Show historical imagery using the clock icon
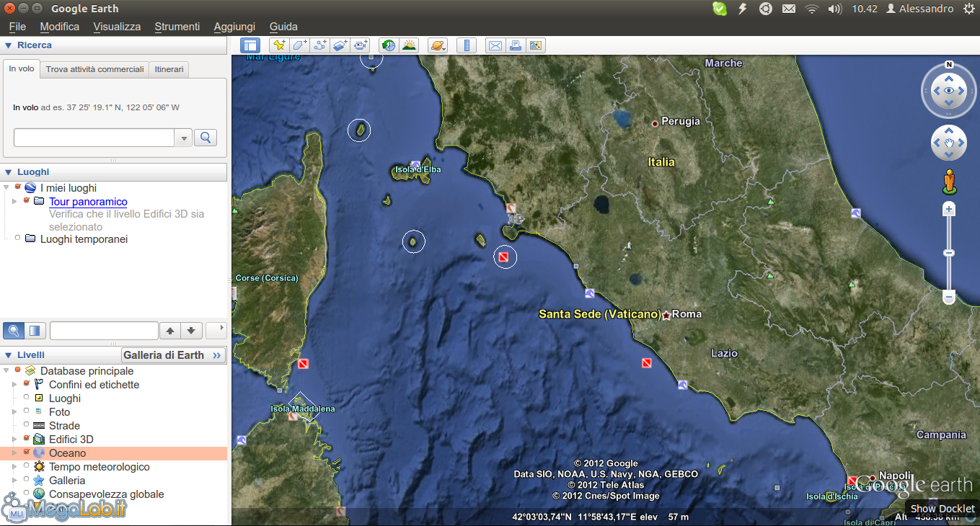The height and width of the screenshot is (526, 980). point(389,45)
